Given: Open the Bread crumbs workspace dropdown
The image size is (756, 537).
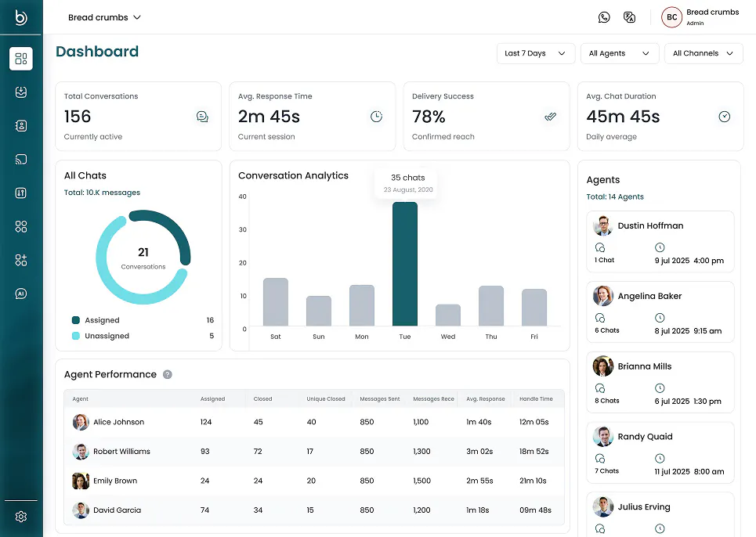Looking at the screenshot, I should pyautogui.click(x=104, y=17).
